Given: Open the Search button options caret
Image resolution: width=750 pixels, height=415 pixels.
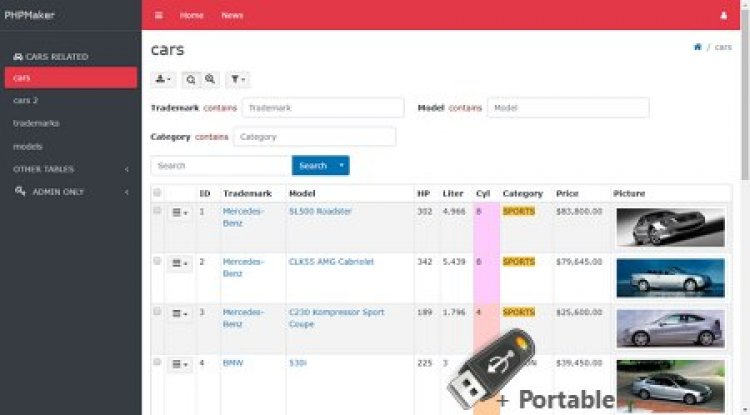Looking at the screenshot, I should point(342,165).
